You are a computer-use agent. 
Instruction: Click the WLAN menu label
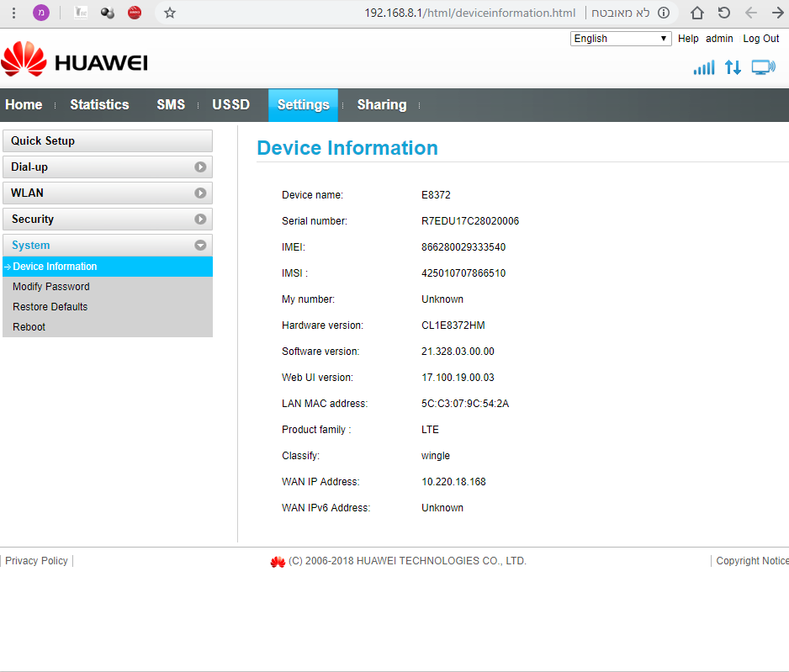[27, 193]
